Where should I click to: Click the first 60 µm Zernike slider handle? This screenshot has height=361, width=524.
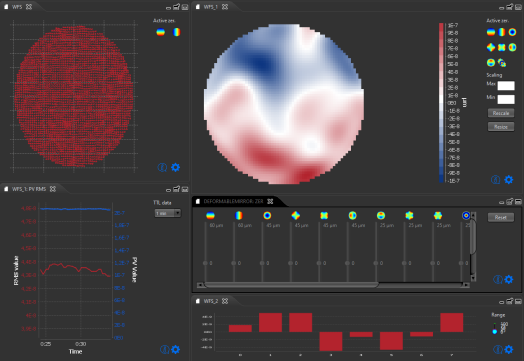point(205,263)
